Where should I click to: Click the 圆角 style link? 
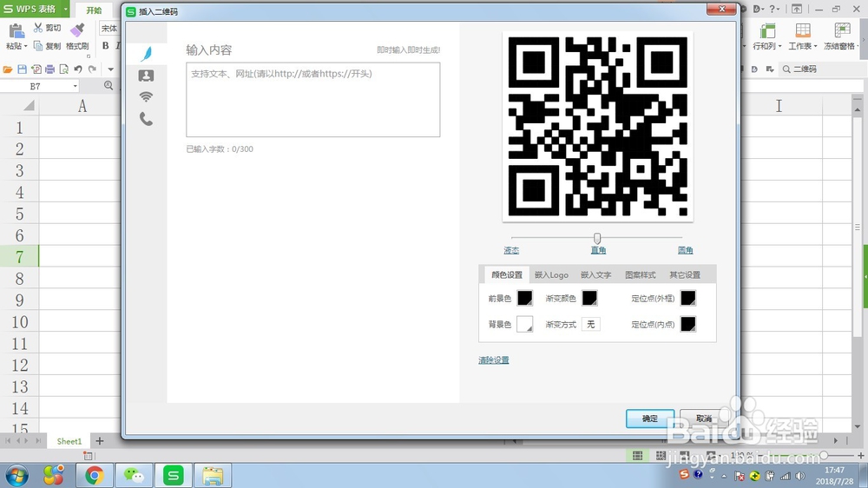[x=686, y=250]
